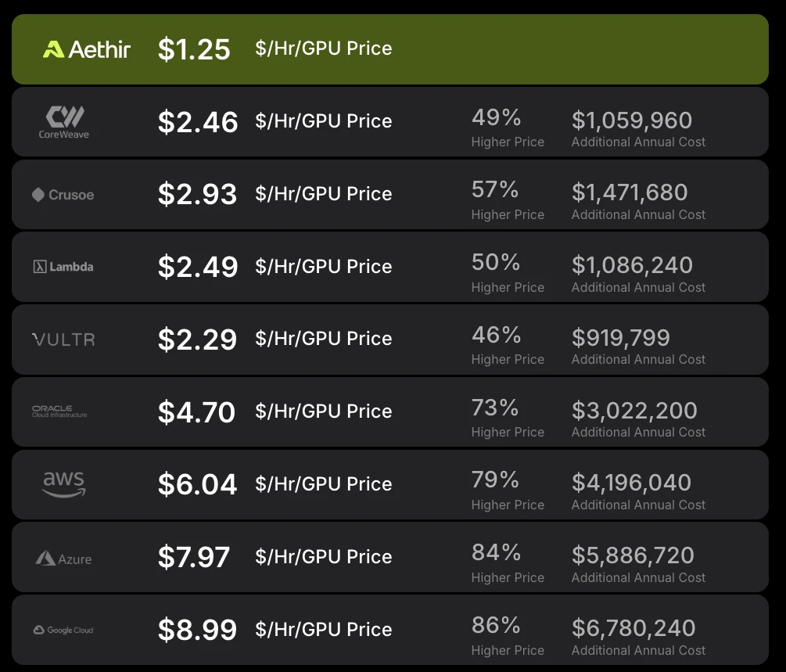This screenshot has width=786, height=672.
Task: Click Google Cloud's $6,780,240 annual cost
Action: pos(633,628)
